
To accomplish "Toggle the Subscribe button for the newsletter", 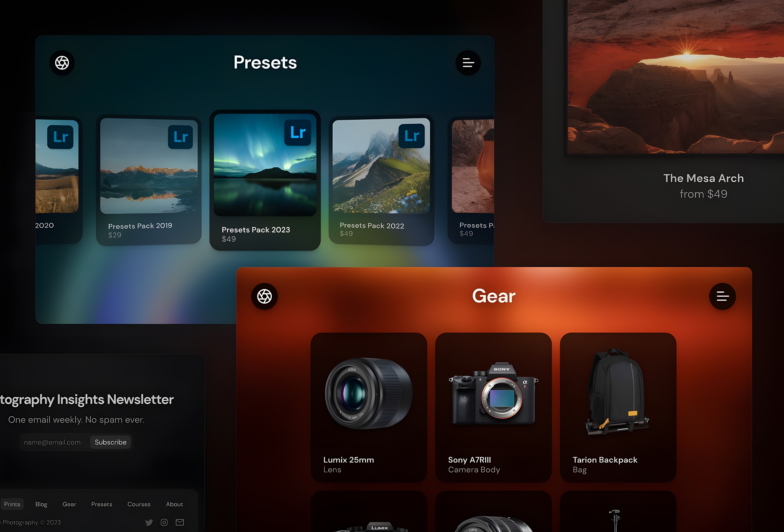I will pos(110,442).
